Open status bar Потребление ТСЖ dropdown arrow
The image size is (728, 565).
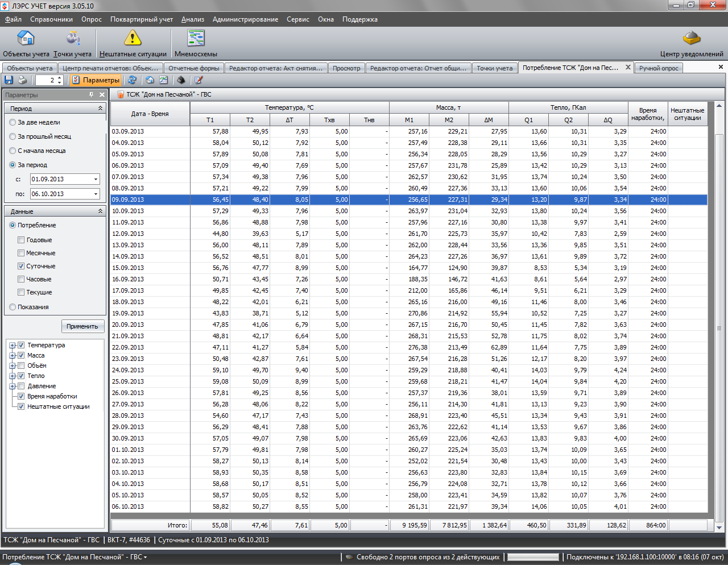point(145,557)
